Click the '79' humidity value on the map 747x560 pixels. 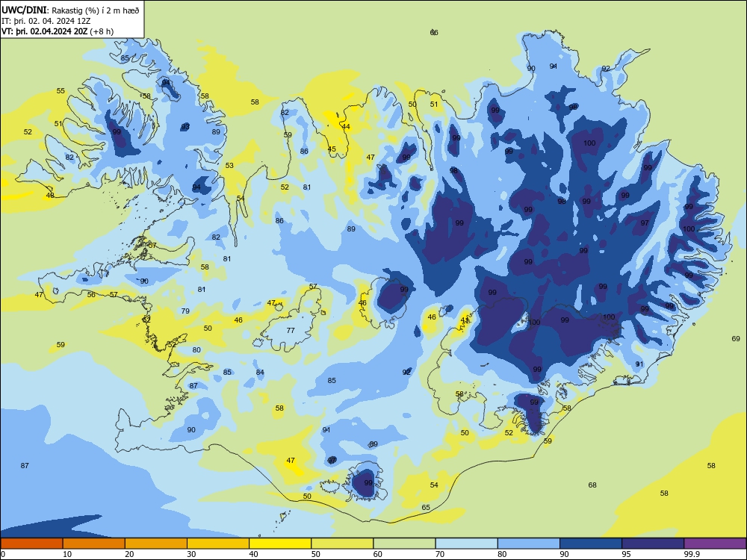coord(185,311)
